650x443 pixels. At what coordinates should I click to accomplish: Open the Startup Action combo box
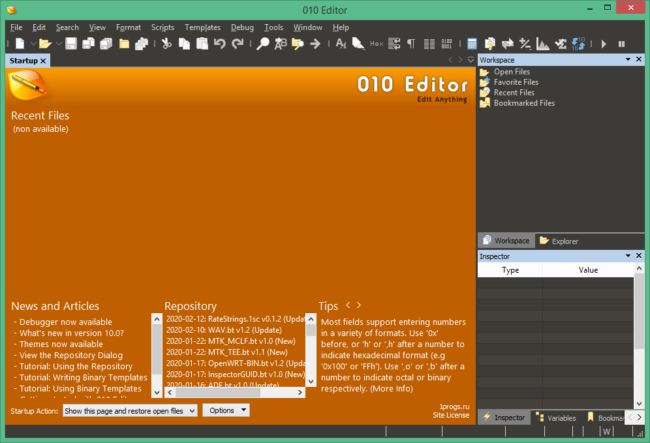(x=130, y=411)
